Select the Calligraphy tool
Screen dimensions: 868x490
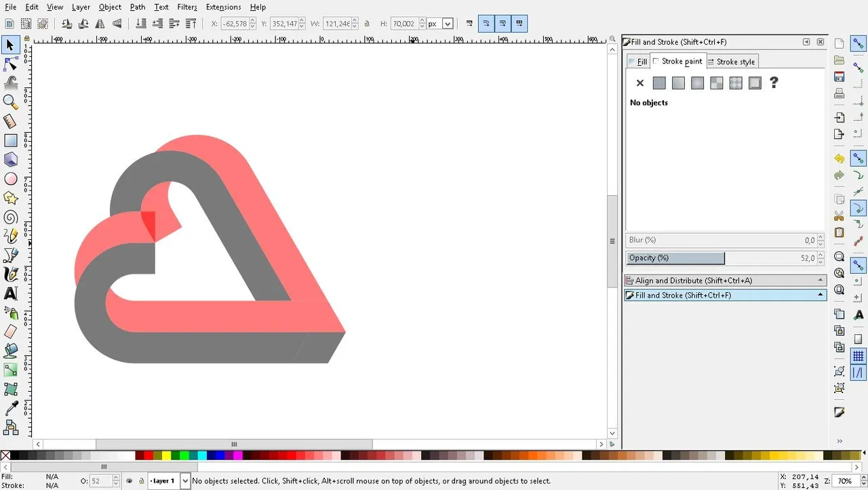click(x=10, y=274)
